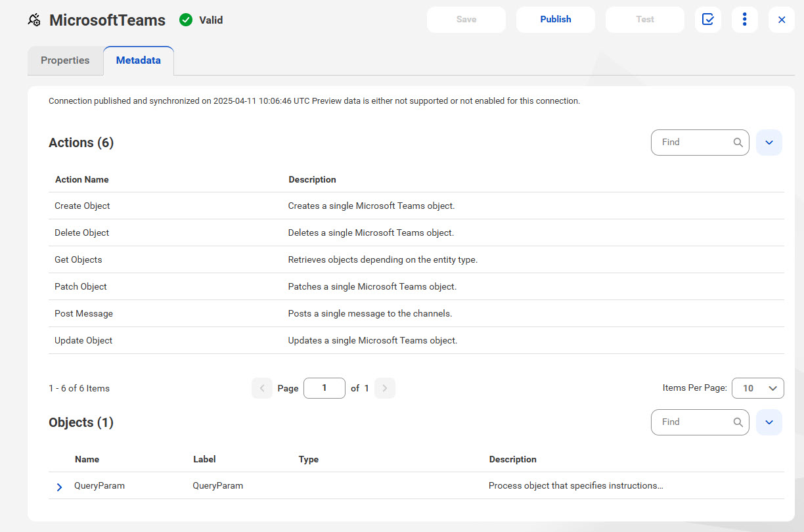
Task: Click the '1 - 6 of 6 Items' count text
Action: [x=79, y=388]
